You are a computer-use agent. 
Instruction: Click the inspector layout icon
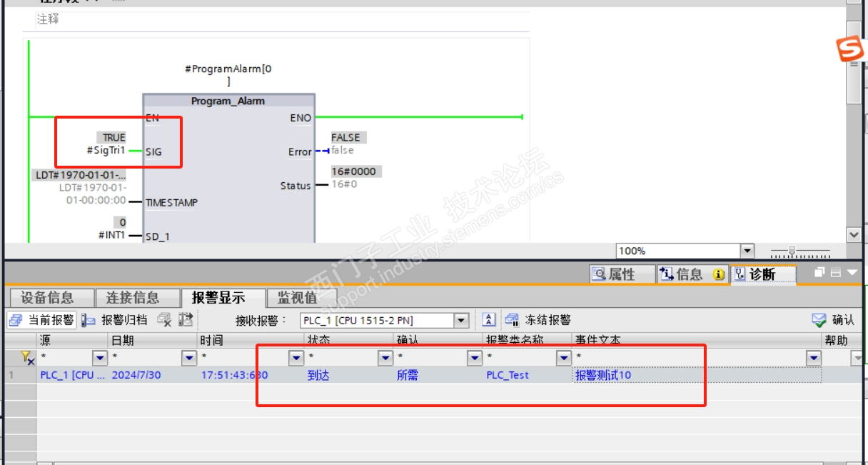pos(836,273)
